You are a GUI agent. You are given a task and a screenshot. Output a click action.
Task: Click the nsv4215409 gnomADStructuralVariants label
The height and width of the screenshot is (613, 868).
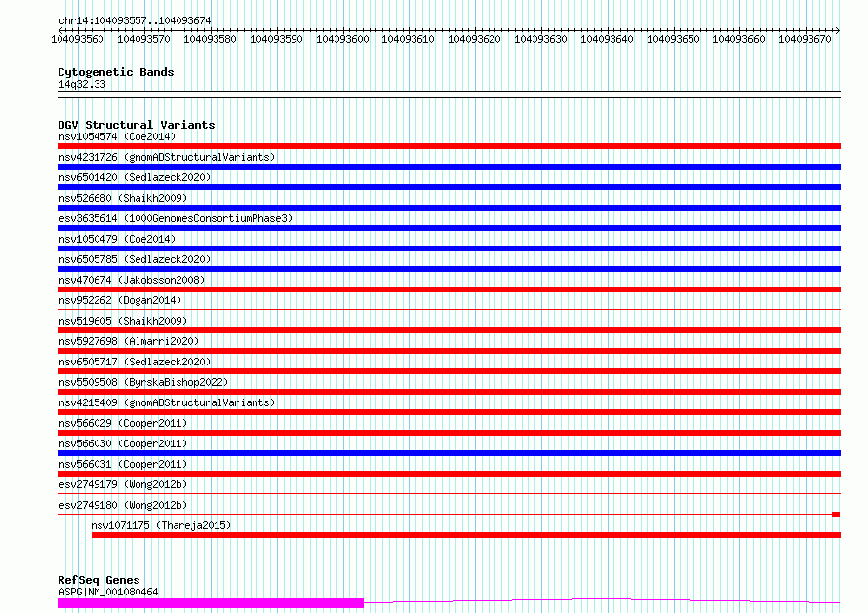click(167, 402)
